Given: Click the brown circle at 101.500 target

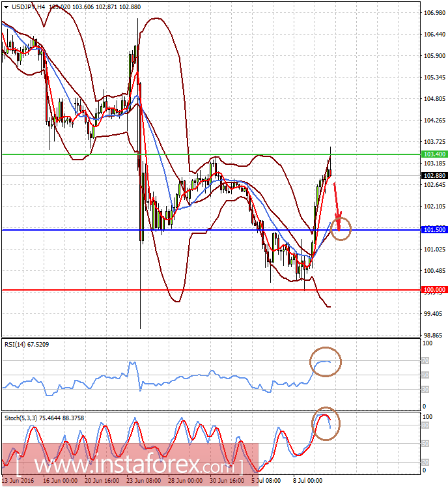Looking at the screenshot, I should pos(341,229).
